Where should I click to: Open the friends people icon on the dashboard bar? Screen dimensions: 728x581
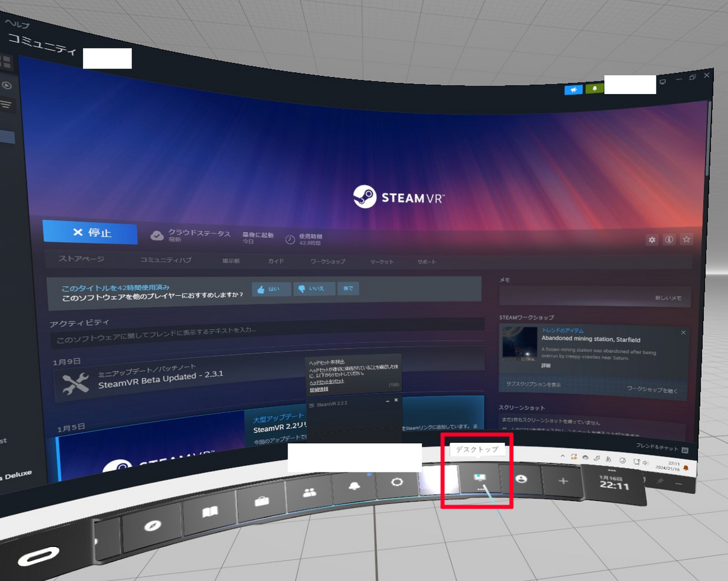[309, 492]
